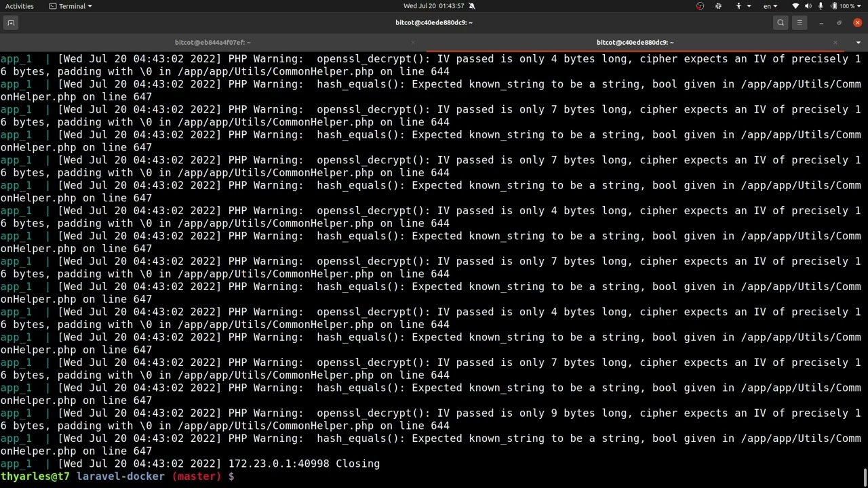
Task: Click the shell prompt input line
Action: point(434,476)
